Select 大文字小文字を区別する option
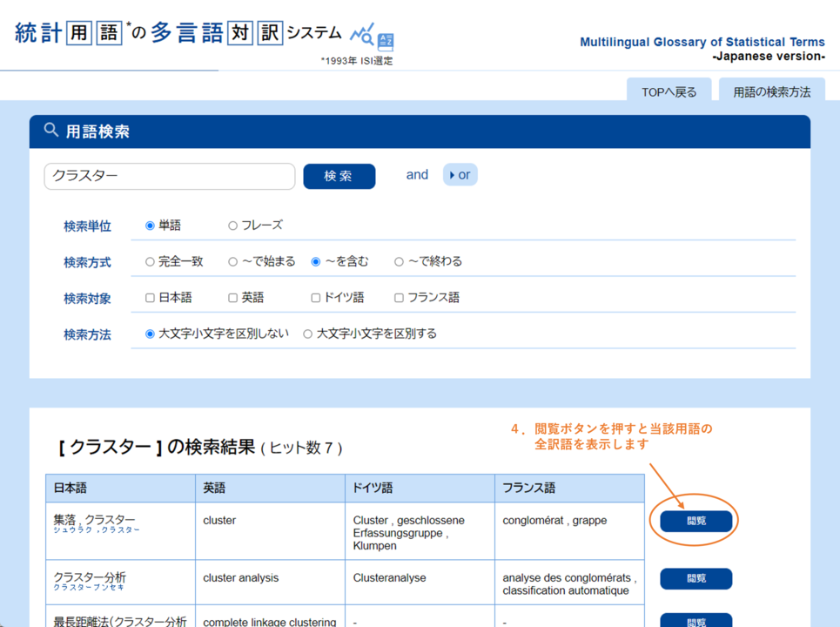 pyautogui.click(x=307, y=334)
